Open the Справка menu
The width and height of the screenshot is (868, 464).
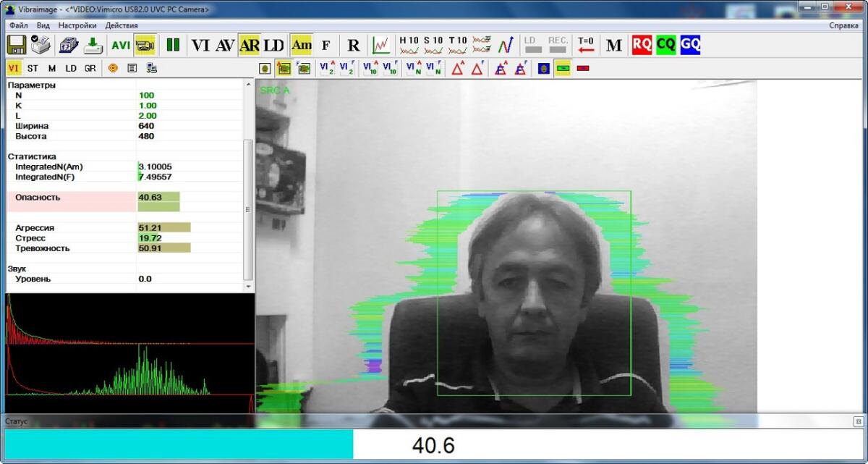[x=843, y=25]
